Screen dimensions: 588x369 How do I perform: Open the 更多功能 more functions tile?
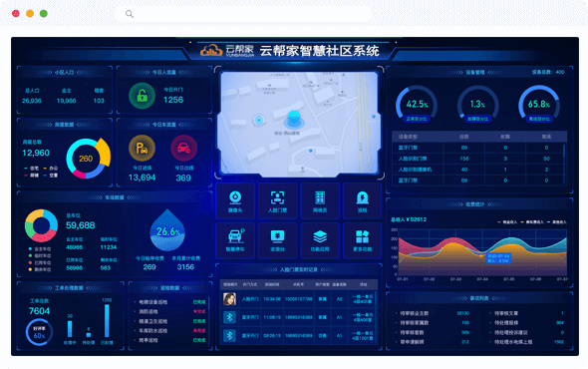pyautogui.click(x=362, y=240)
